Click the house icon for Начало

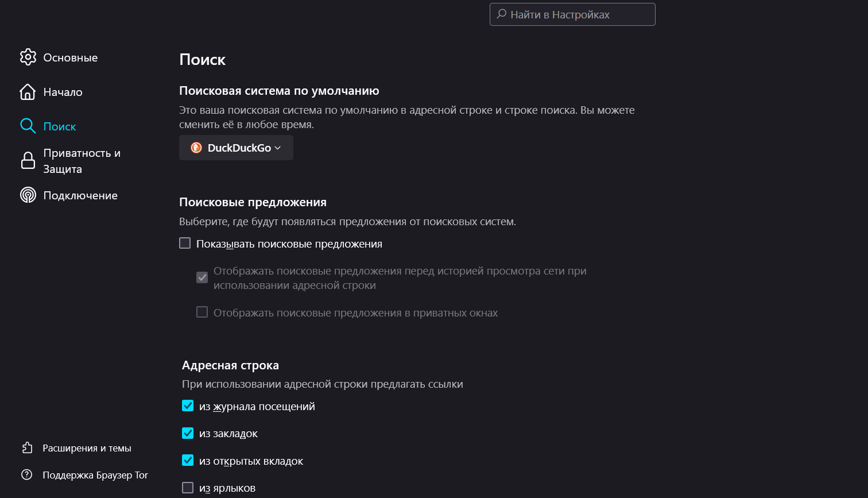28,92
